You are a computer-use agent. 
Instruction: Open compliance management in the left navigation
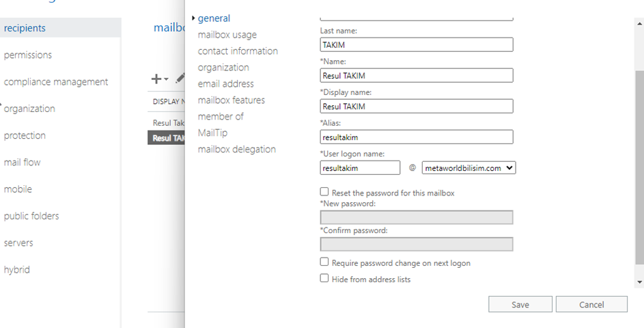tap(56, 82)
